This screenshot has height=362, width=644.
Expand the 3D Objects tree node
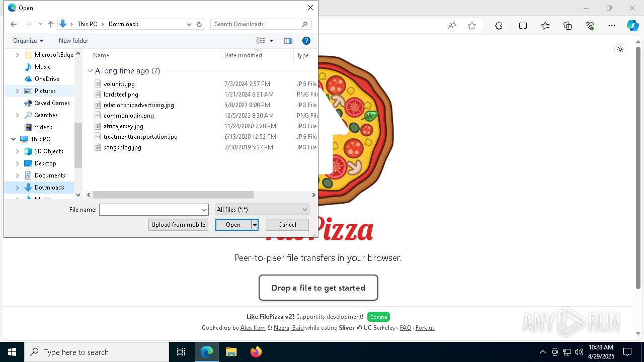point(18,151)
